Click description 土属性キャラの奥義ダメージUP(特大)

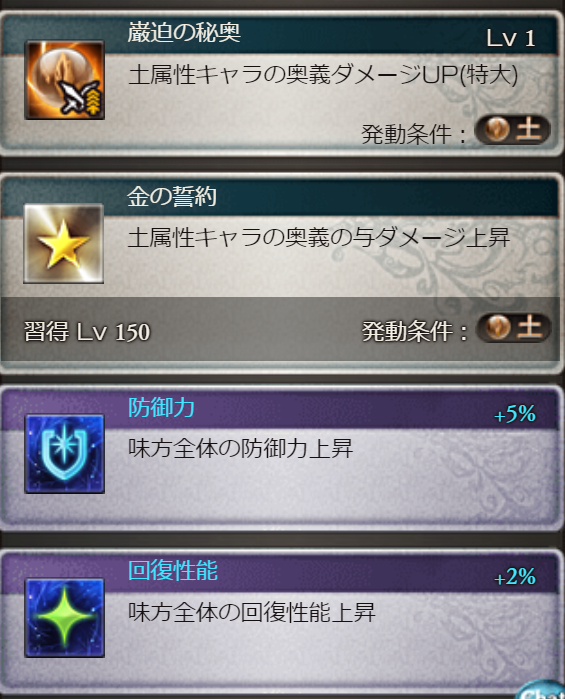[x=323, y=74]
